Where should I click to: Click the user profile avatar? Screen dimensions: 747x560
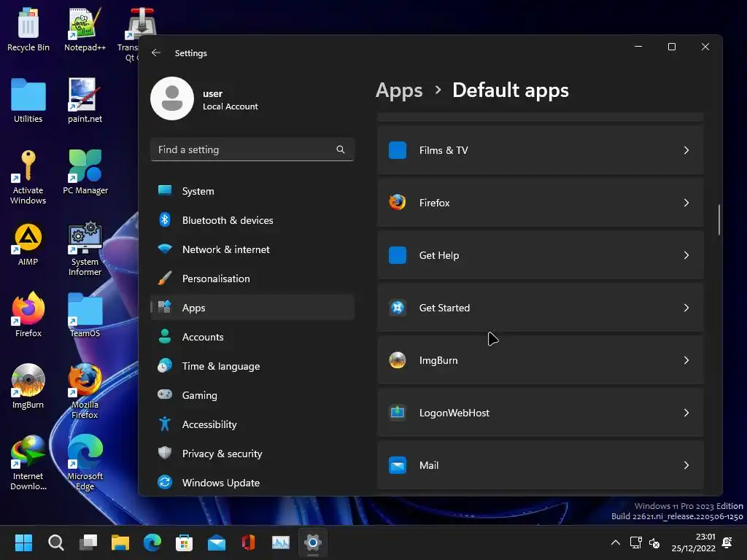pyautogui.click(x=172, y=98)
